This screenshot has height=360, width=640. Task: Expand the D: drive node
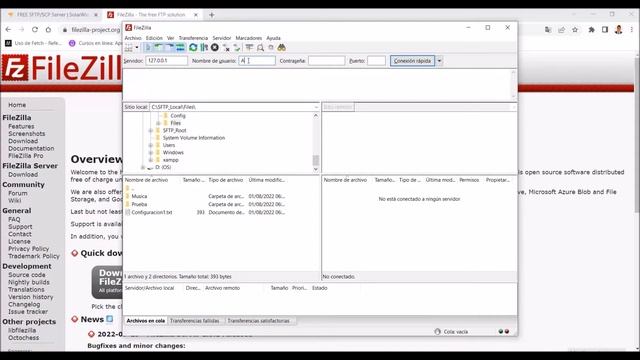pyautogui.click(x=143, y=167)
